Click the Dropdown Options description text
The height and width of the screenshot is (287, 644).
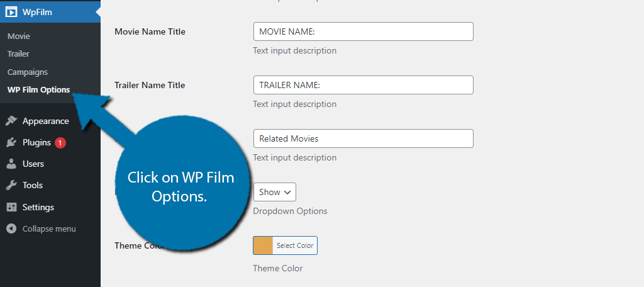(290, 211)
